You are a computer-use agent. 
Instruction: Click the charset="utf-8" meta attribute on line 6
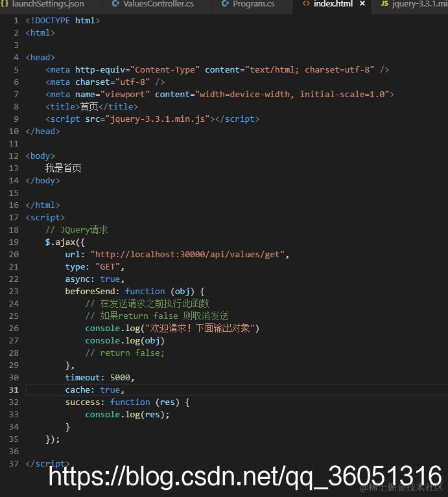point(113,82)
